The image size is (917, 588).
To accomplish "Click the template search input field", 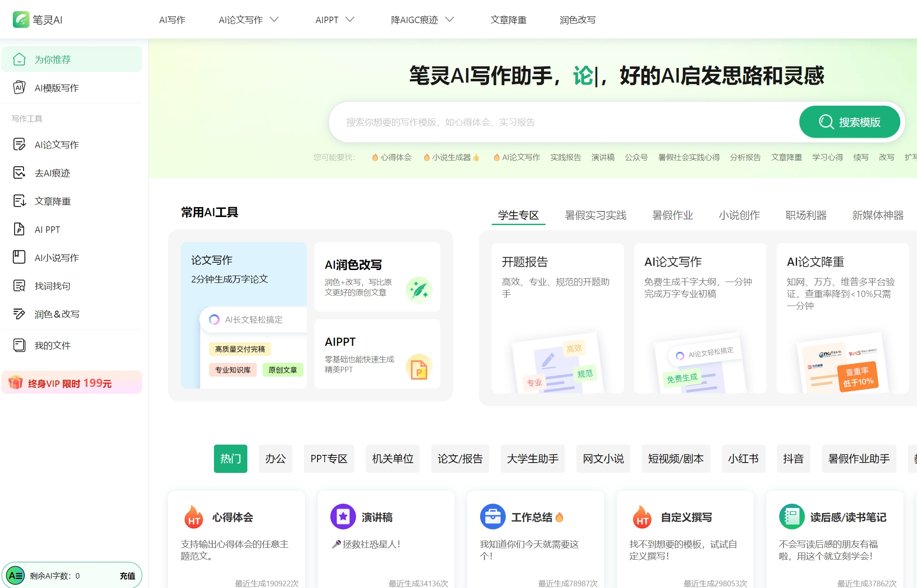I will coord(556,122).
